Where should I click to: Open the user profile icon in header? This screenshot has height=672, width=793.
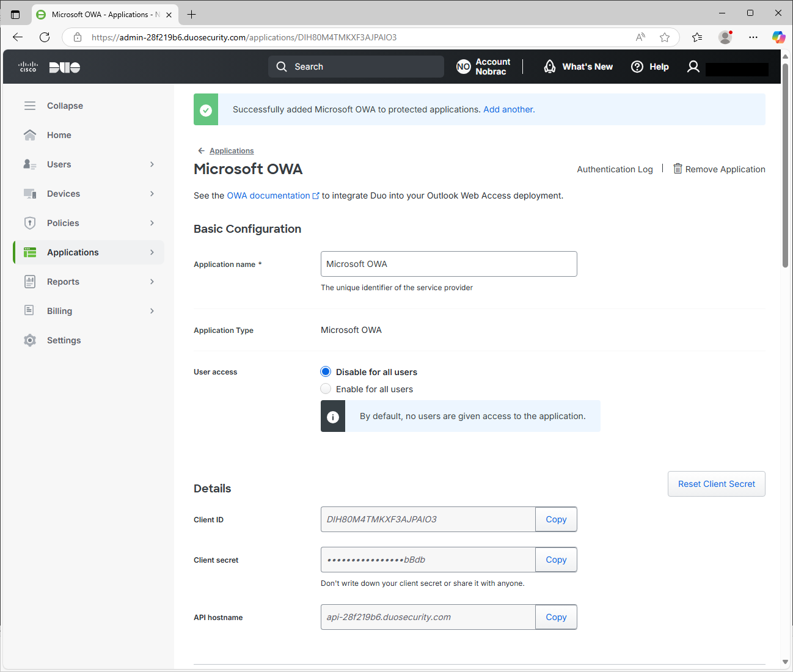tap(693, 67)
